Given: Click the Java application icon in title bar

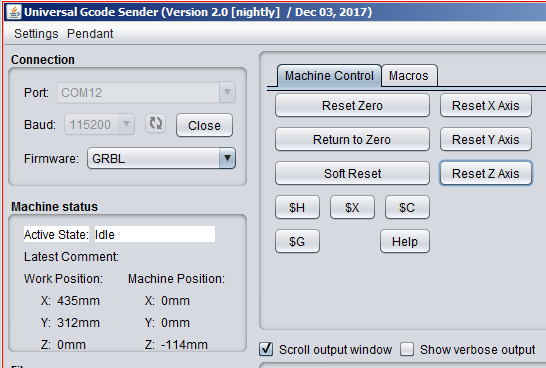Looking at the screenshot, I should (14, 12).
